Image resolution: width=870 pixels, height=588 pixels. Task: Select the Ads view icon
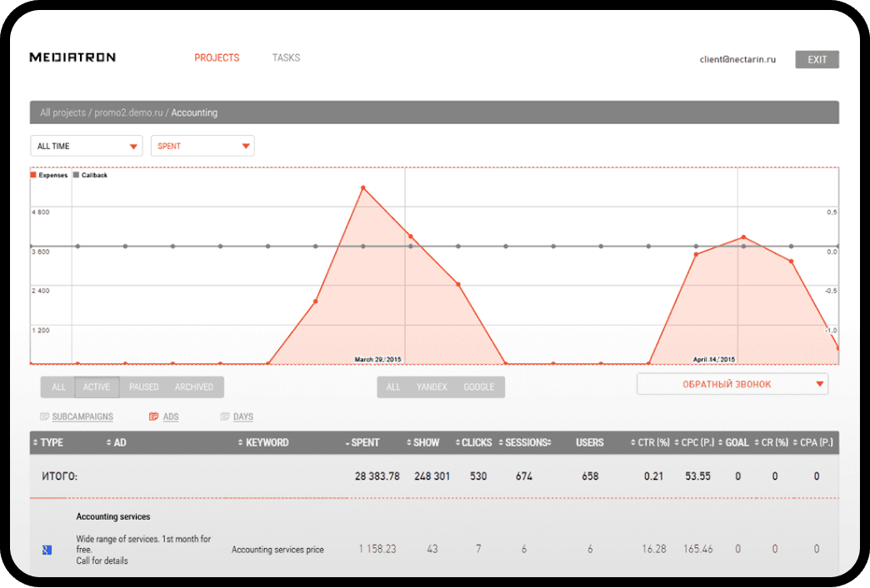click(x=153, y=416)
